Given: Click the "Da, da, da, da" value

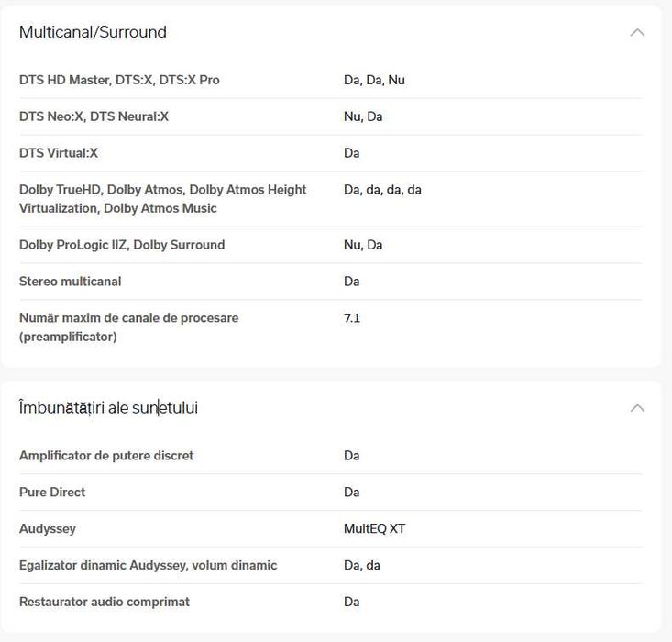Looking at the screenshot, I should tap(382, 190).
